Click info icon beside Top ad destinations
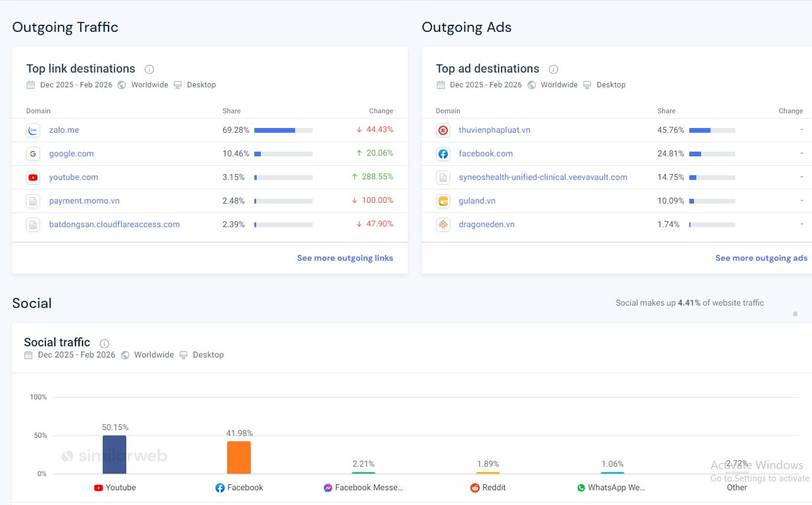Screen dimensions: 812x505 click(x=554, y=69)
